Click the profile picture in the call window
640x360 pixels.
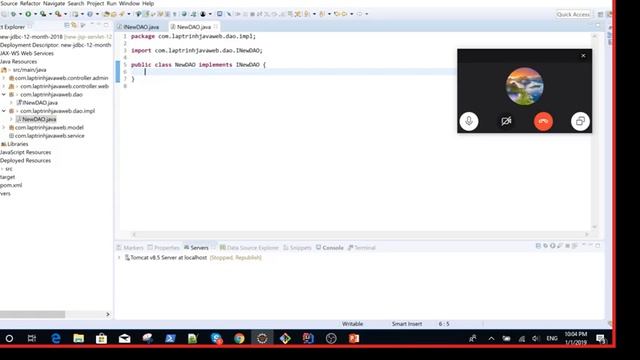click(x=524, y=86)
